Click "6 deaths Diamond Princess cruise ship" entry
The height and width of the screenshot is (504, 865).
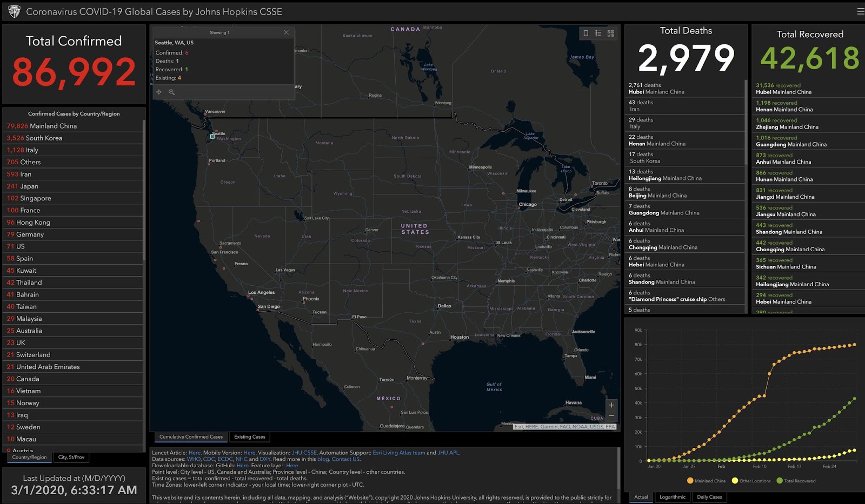point(684,296)
